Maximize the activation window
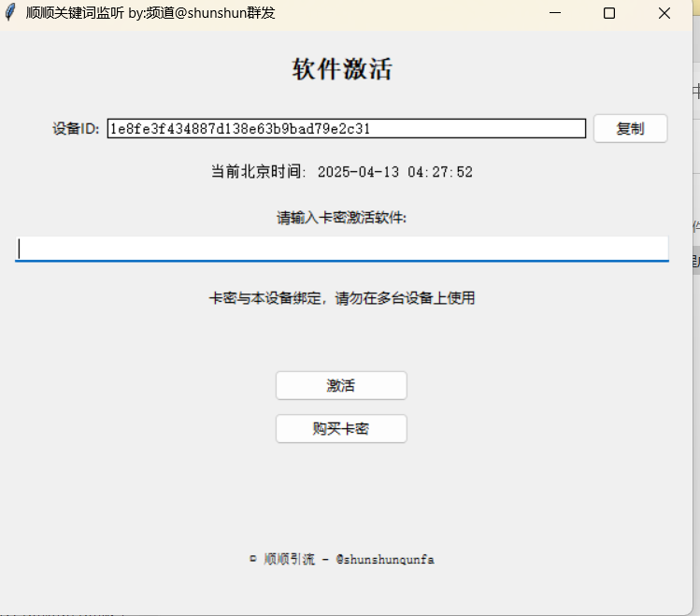This screenshot has width=700, height=616. 609,13
